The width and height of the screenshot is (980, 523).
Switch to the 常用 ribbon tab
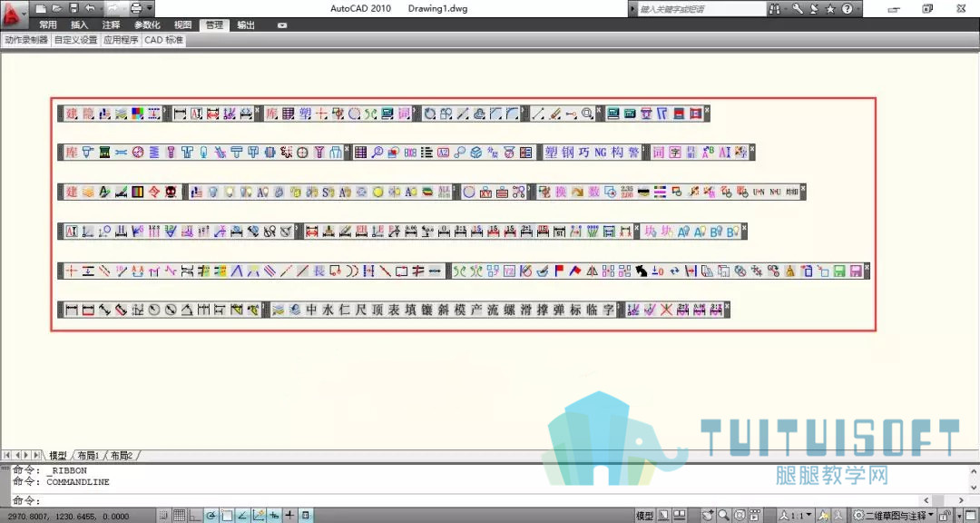pyautogui.click(x=47, y=25)
